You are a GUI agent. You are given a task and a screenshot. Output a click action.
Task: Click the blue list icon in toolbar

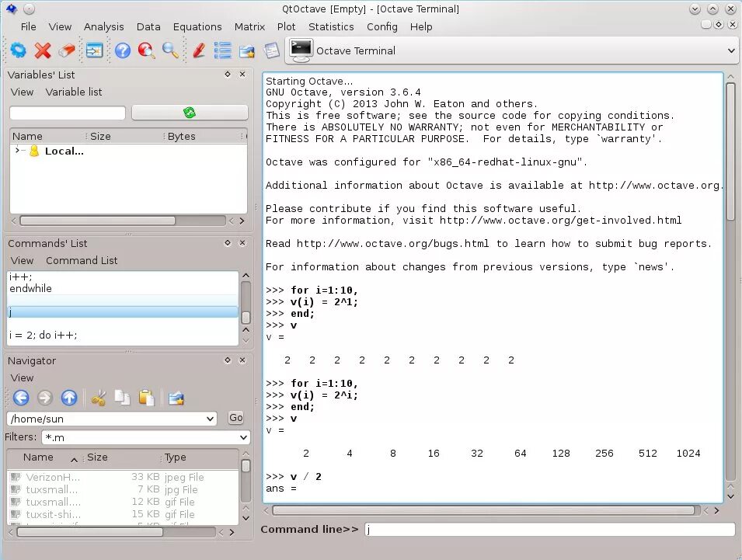tap(222, 50)
